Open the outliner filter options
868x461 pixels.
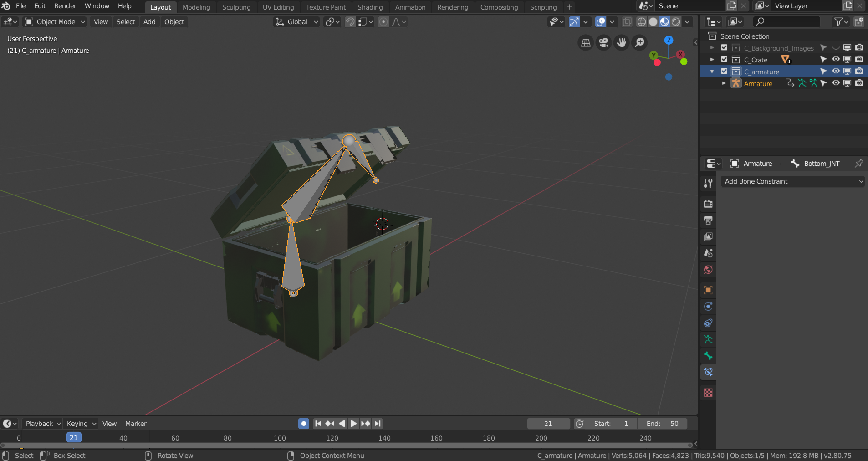(x=839, y=22)
